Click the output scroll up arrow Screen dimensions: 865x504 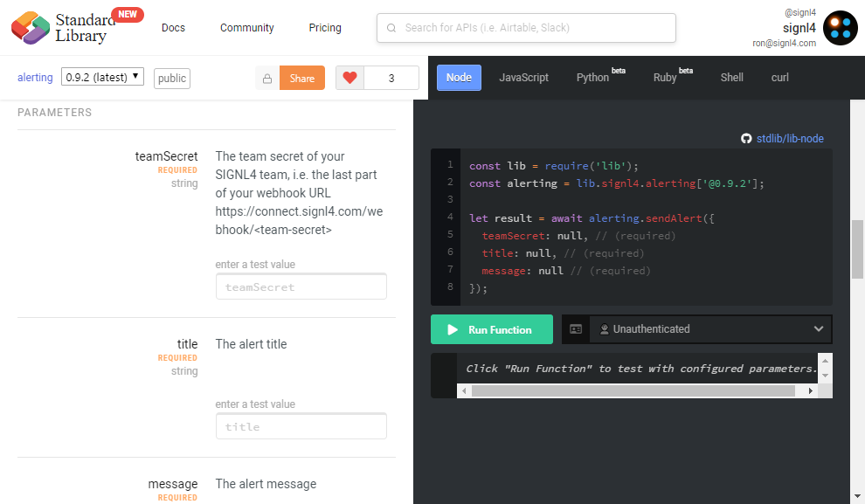[825, 361]
